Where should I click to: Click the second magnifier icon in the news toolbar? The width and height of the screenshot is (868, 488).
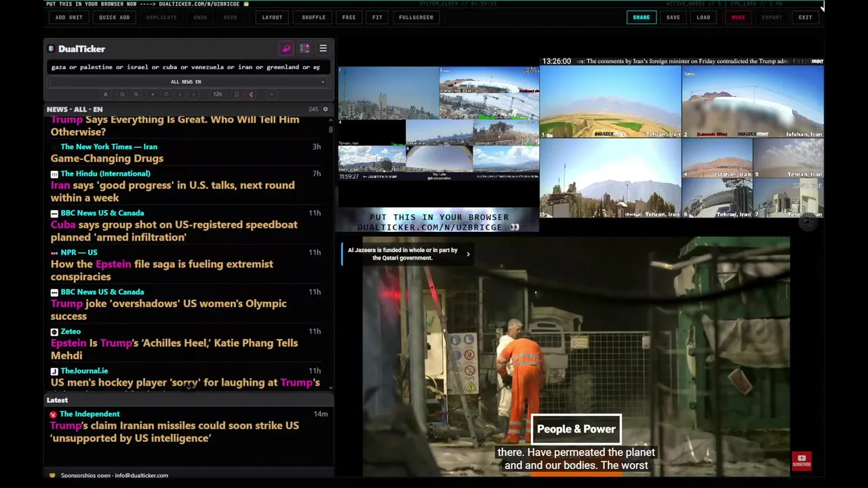[x=136, y=94]
